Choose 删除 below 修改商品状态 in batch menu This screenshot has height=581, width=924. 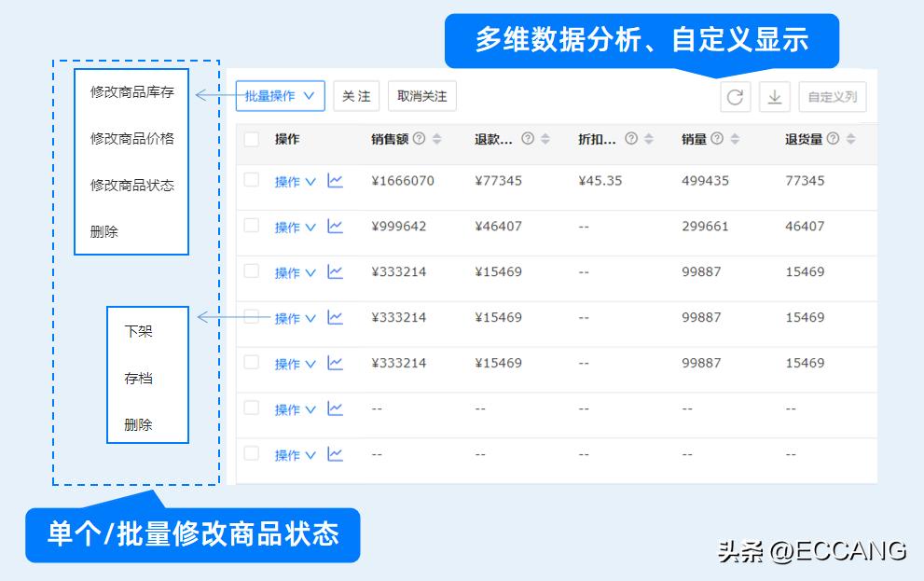tap(104, 231)
